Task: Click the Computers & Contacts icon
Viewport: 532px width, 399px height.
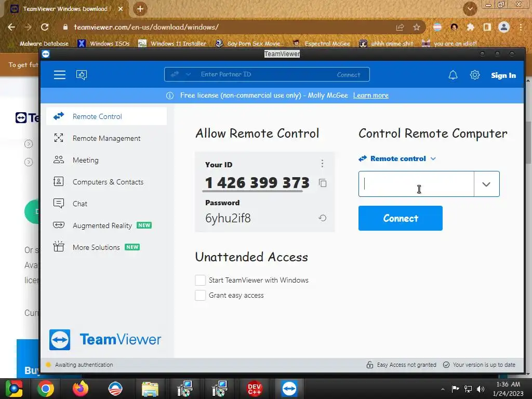Action: 58,181
